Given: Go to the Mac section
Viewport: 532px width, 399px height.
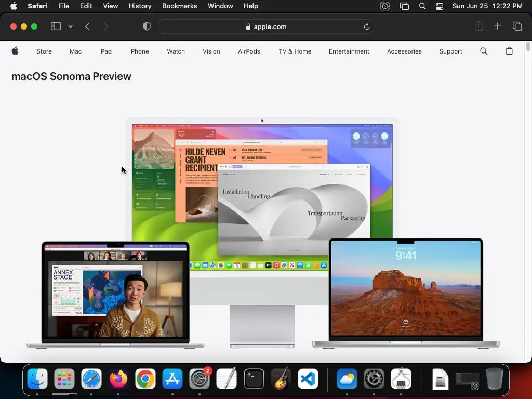Looking at the screenshot, I should tap(75, 51).
